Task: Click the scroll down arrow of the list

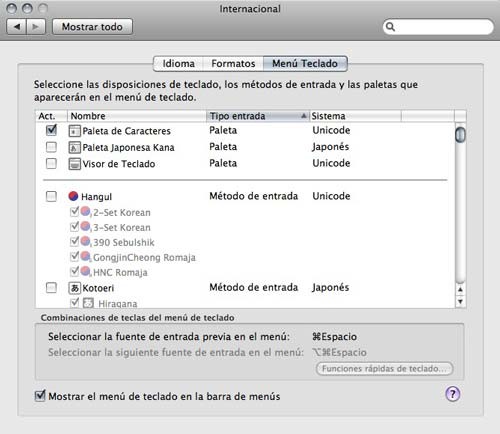Action: pos(460,302)
